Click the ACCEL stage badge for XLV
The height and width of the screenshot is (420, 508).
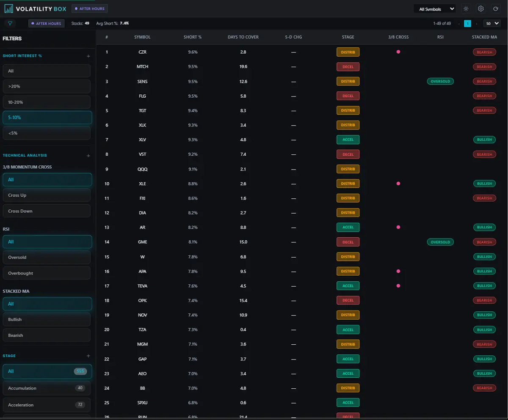point(348,140)
